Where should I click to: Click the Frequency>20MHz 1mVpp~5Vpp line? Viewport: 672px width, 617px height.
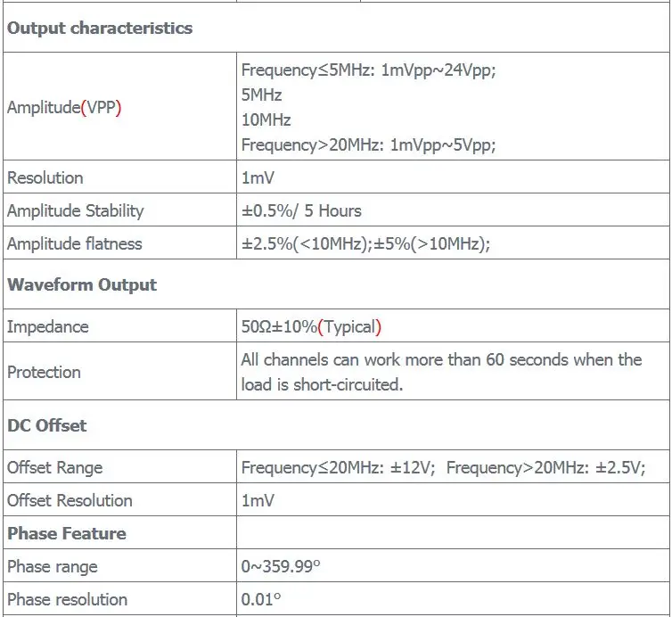click(x=368, y=145)
